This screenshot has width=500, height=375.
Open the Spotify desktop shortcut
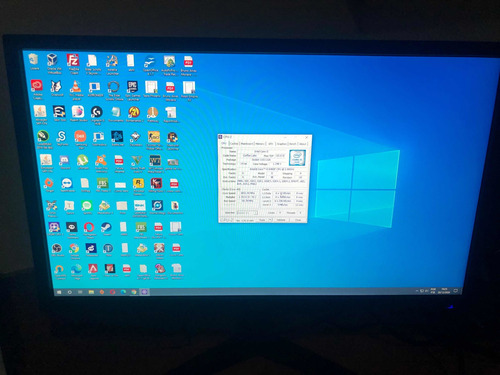tap(87, 207)
